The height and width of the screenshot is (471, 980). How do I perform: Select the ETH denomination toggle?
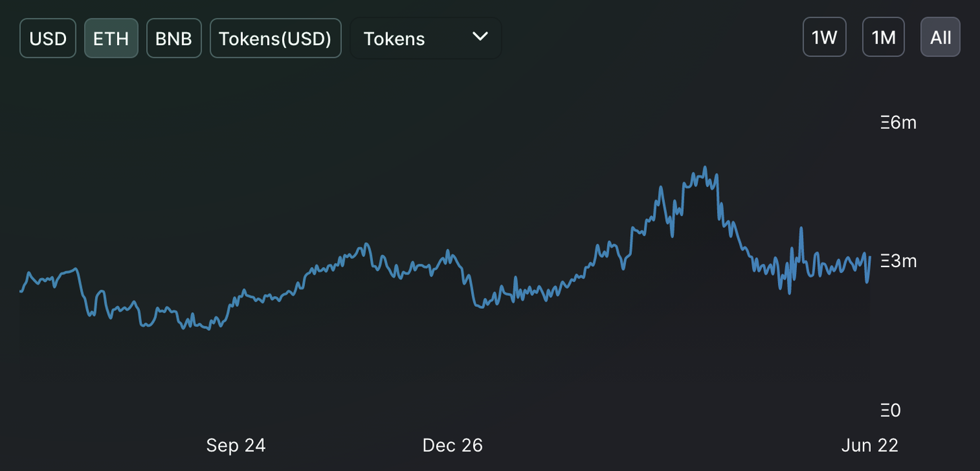pos(111,38)
